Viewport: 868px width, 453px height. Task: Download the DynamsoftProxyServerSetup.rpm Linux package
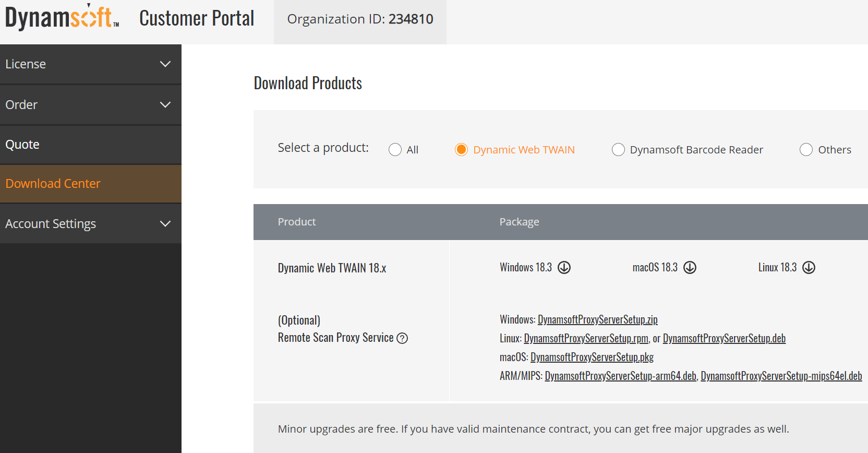coord(586,338)
